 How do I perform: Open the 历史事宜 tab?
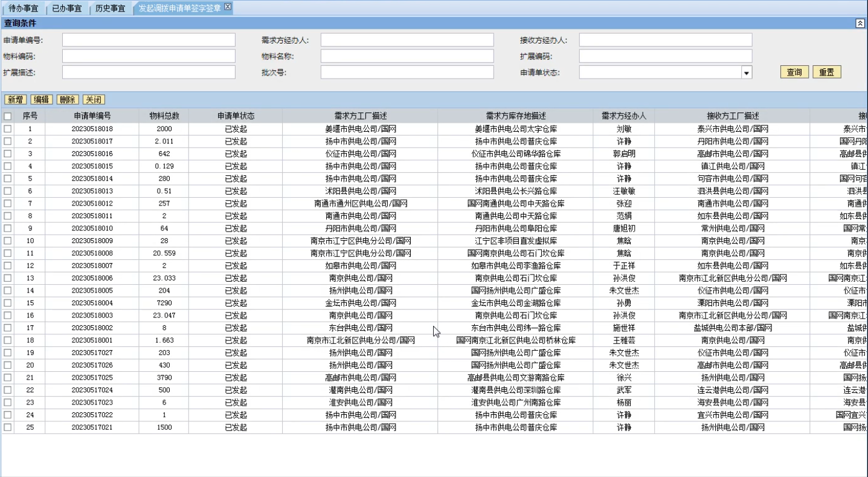[111, 8]
